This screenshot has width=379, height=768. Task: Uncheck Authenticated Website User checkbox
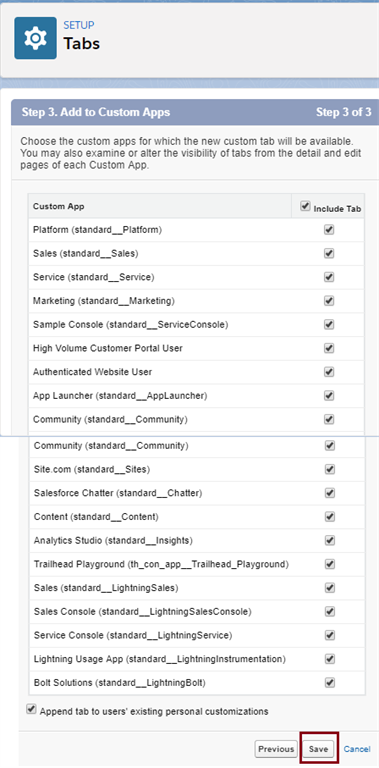tap(329, 372)
